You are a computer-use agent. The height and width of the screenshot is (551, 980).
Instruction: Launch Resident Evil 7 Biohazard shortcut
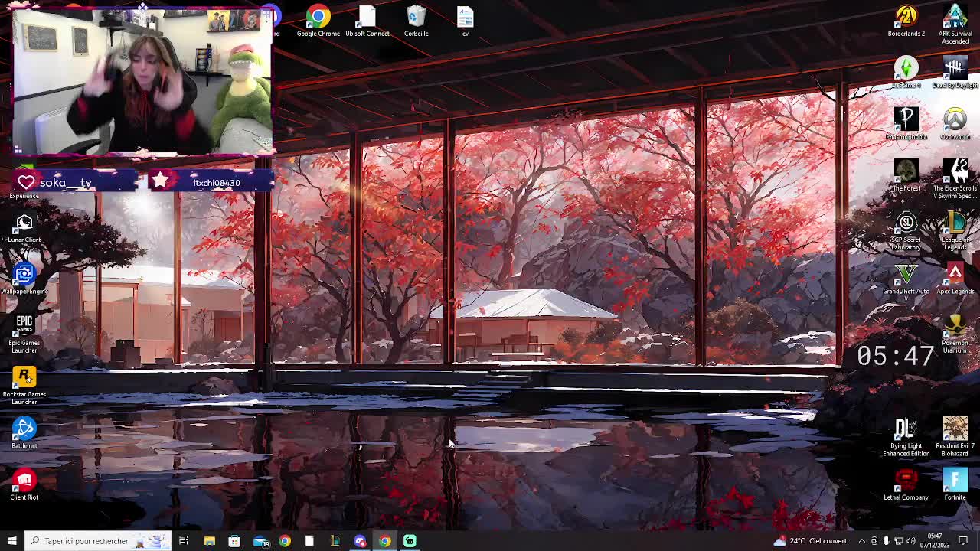[x=955, y=437]
